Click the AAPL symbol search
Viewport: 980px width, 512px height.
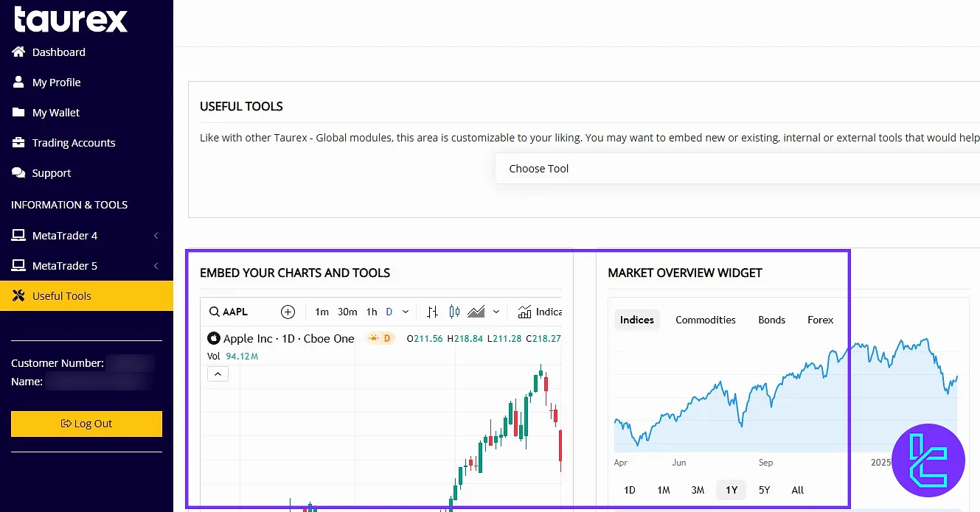(x=235, y=312)
